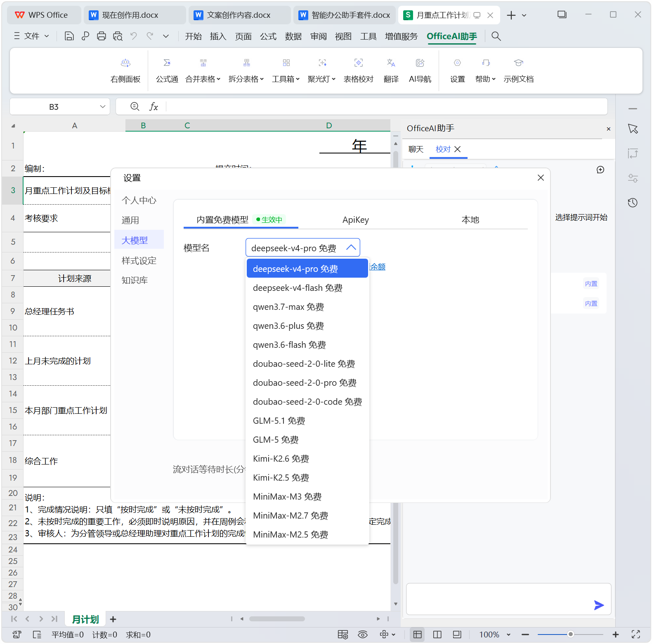This screenshot has width=652, height=644.
Task: Click the sliders settings icon in right sidebar
Action: coord(633,178)
